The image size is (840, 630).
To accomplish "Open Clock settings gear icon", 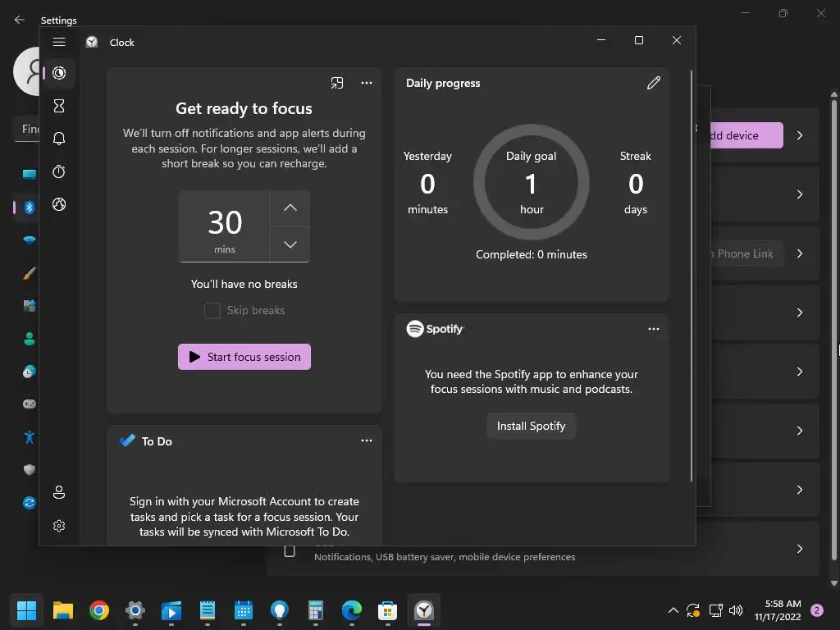I will tap(59, 526).
